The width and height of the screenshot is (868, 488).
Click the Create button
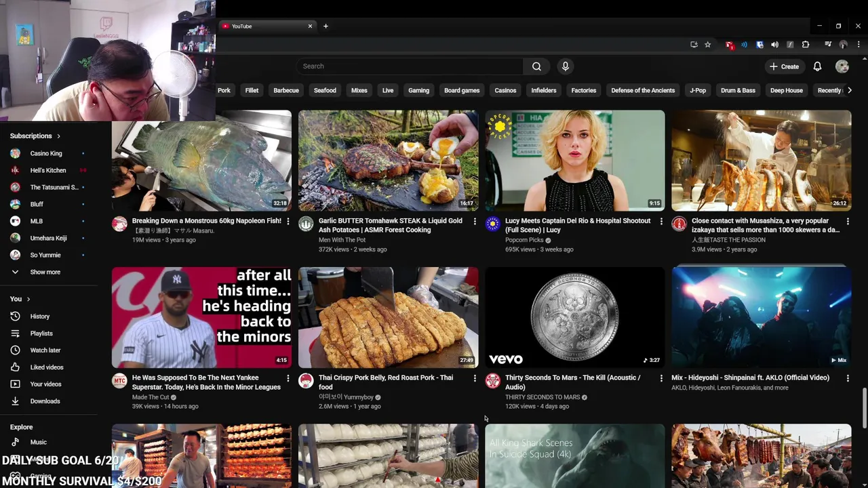(x=784, y=66)
